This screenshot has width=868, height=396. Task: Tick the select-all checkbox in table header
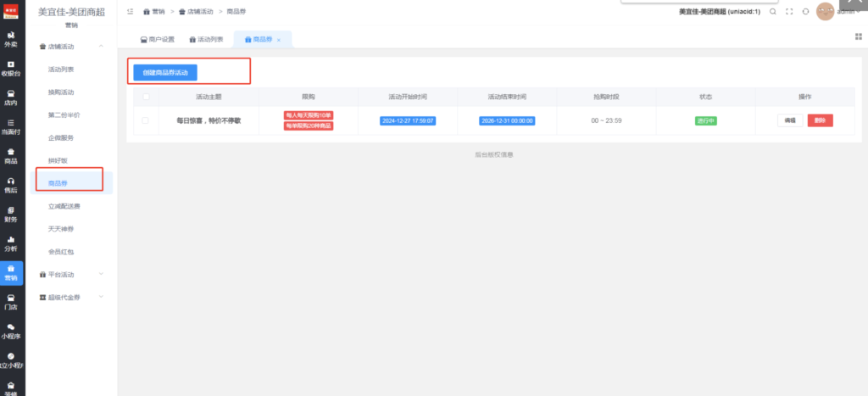click(146, 97)
